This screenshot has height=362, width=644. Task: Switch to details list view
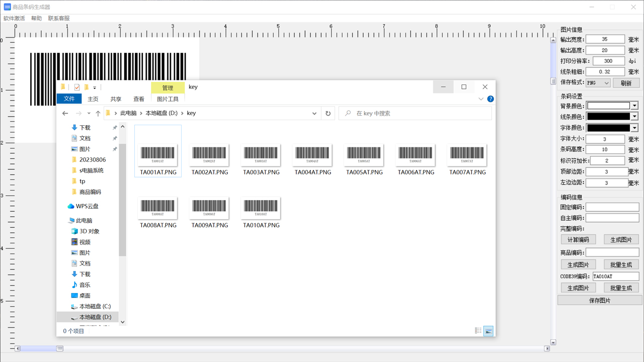coord(478,331)
